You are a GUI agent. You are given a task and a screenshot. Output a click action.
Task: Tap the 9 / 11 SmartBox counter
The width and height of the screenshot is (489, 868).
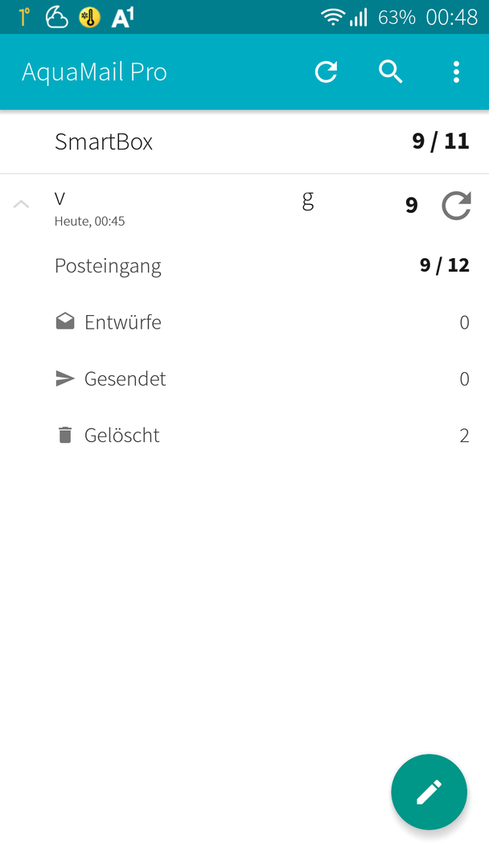[441, 141]
